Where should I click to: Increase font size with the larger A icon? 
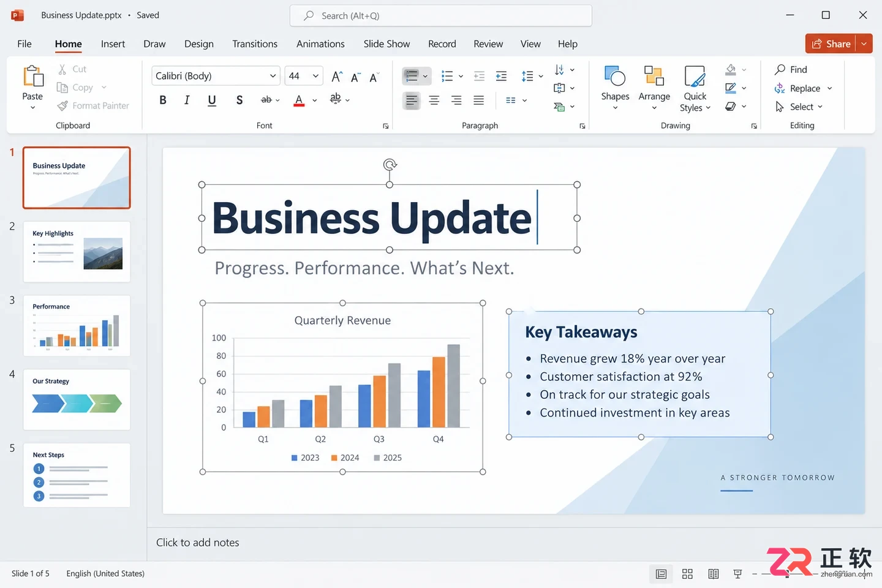tap(336, 76)
